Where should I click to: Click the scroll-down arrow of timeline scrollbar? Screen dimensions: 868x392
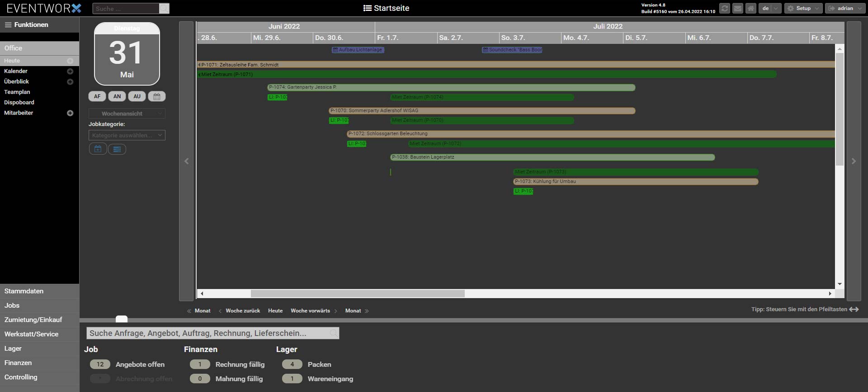tap(840, 284)
